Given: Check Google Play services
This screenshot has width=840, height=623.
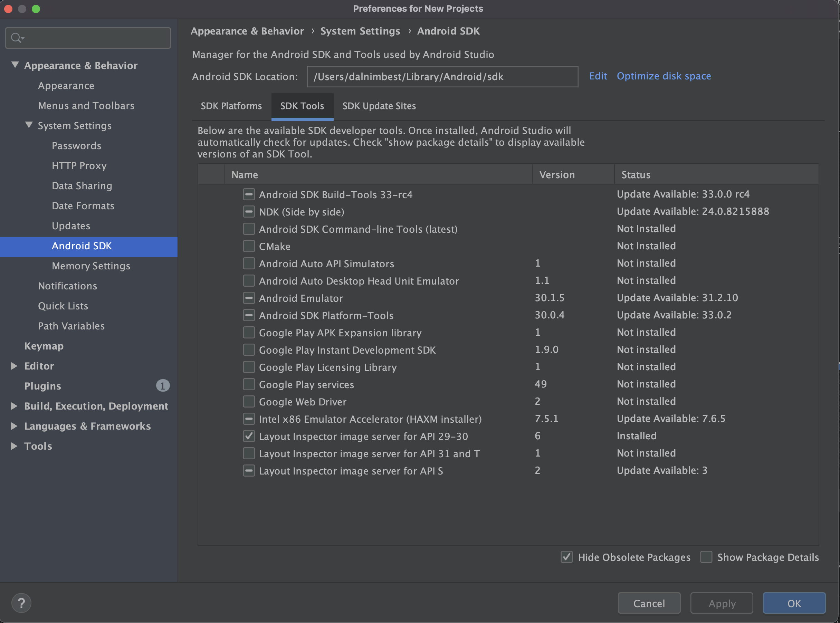Looking at the screenshot, I should point(249,384).
